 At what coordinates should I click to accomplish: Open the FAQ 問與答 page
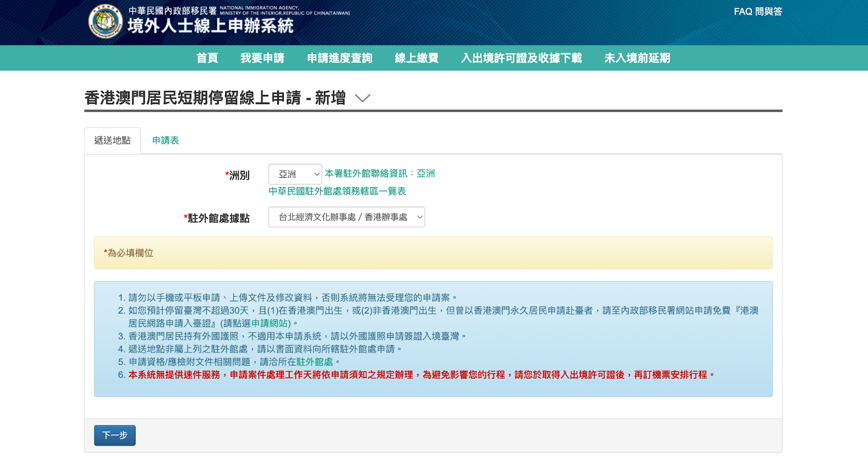[x=757, y=11]
